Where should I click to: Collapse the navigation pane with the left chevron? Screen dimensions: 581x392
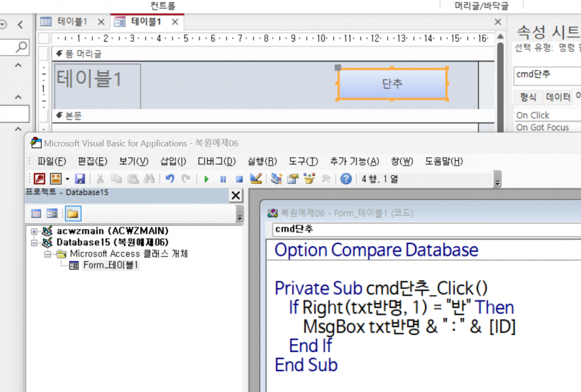pyautogui.click(x=20, y=25)
